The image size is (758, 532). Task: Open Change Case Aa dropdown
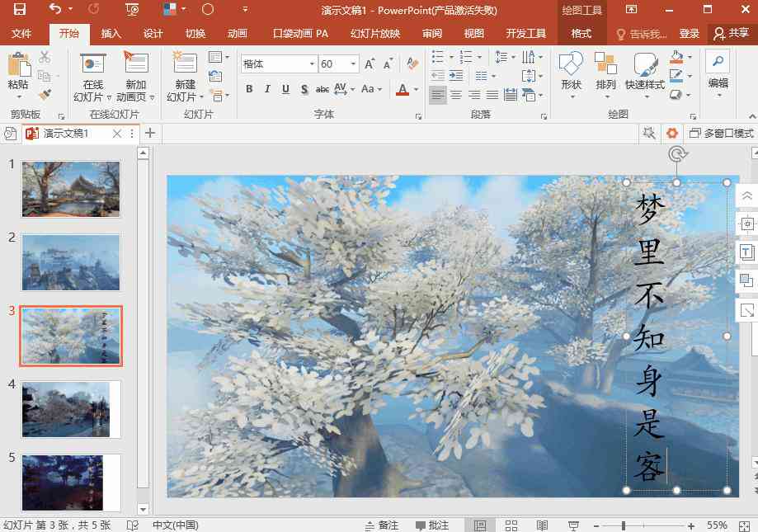371,89
